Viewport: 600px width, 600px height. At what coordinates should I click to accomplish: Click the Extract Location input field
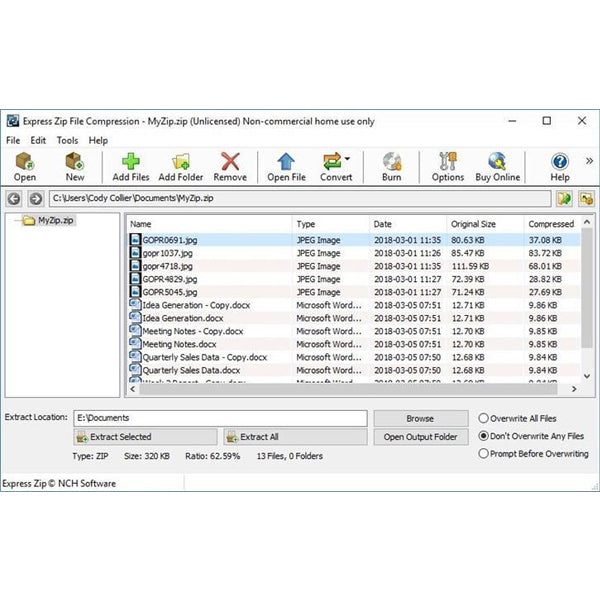coord(220,418)
